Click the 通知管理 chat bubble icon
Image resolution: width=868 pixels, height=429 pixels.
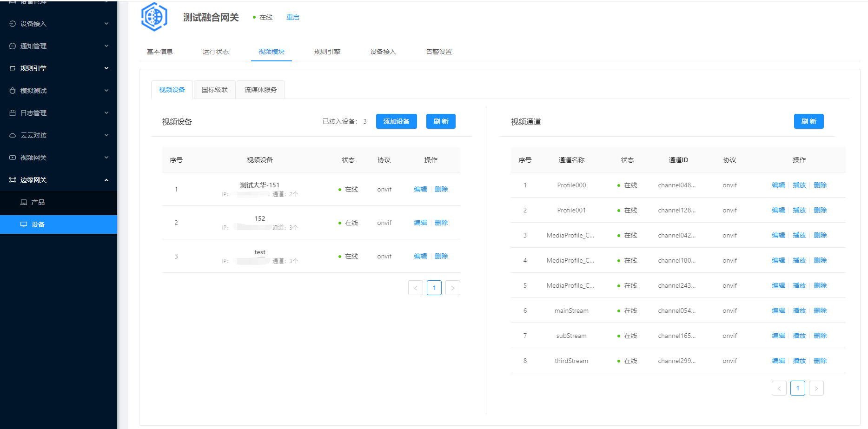click(13, 46)
